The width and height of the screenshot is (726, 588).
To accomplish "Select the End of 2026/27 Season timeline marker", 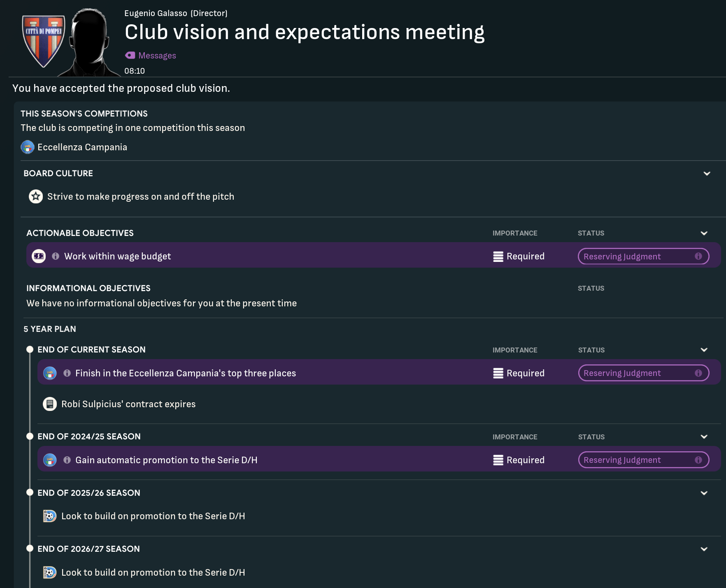I will tap(30, 548).
